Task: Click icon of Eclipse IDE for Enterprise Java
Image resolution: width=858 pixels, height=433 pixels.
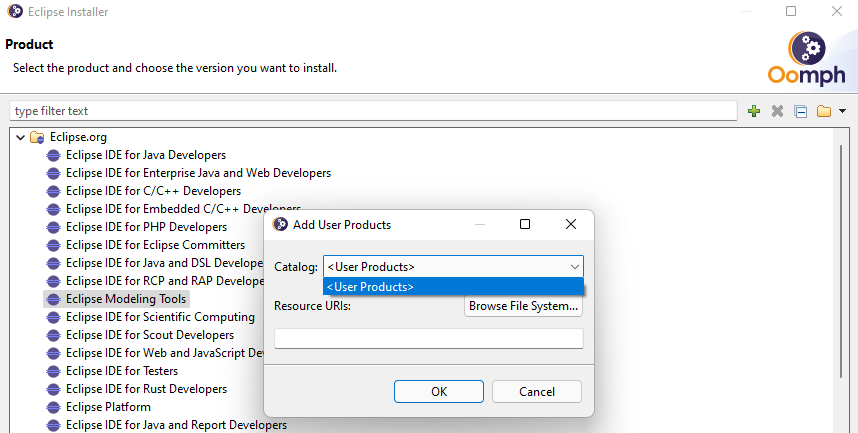Action: (x=54, y=174)
